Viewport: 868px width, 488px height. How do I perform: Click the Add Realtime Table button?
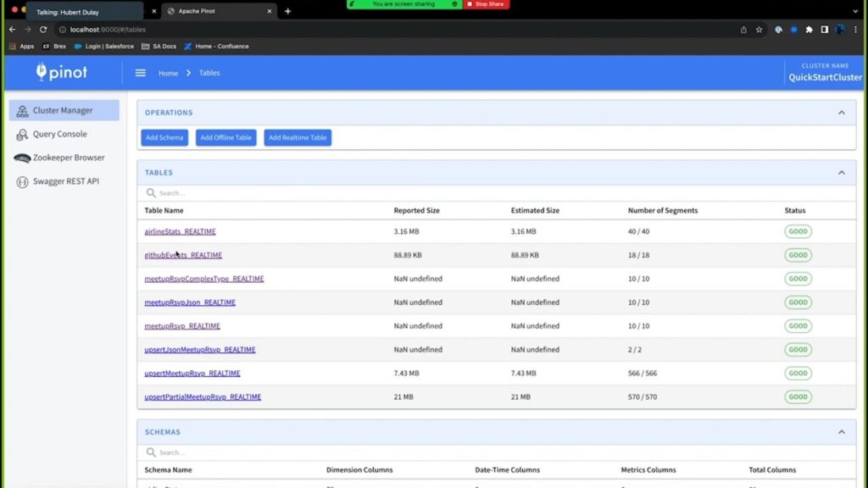coord(298,137)
